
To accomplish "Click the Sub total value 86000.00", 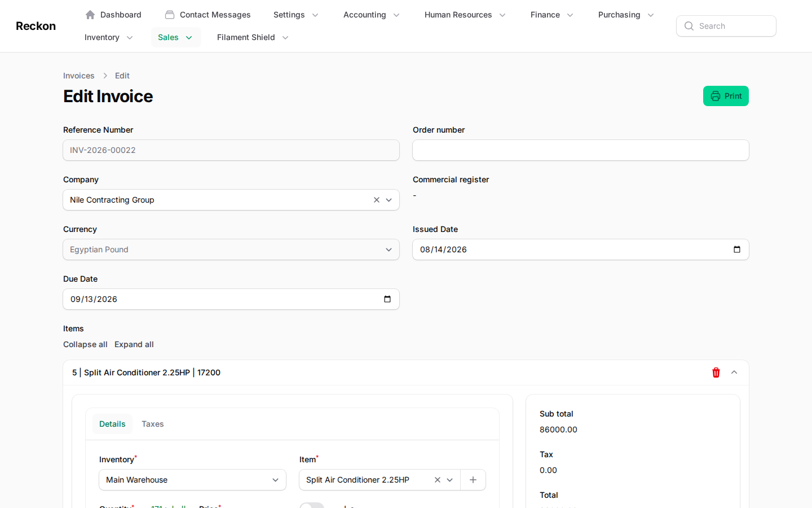I will coord(558,430).
